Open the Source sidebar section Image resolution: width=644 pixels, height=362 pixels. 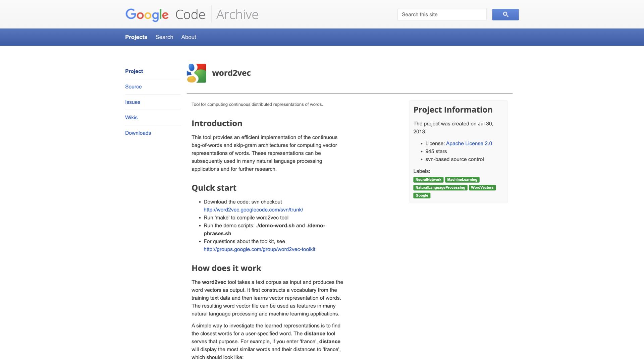pos(133,87)
